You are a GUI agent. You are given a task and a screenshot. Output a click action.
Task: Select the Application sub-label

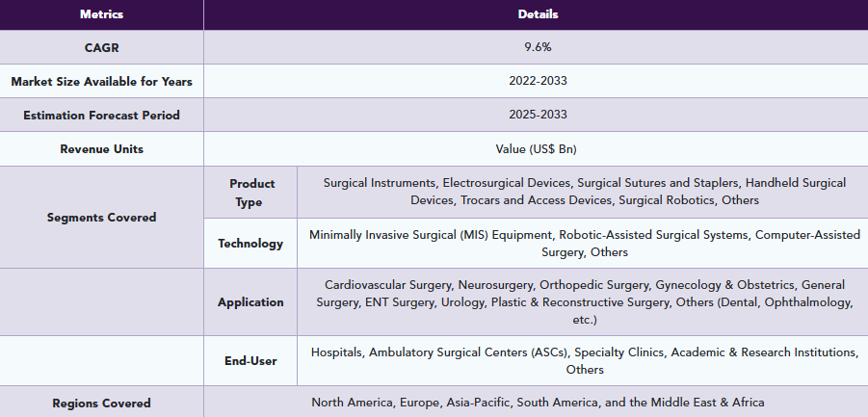(x=250, y=302)
